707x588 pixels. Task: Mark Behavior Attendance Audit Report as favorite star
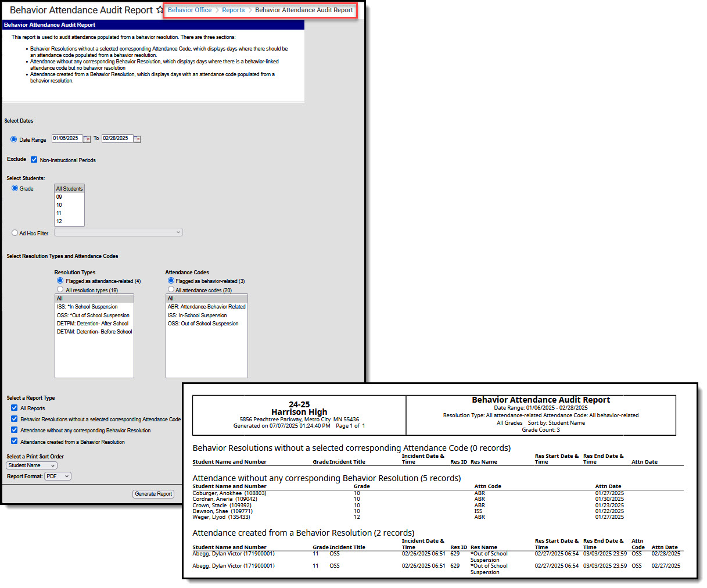[x=160, y=10]
